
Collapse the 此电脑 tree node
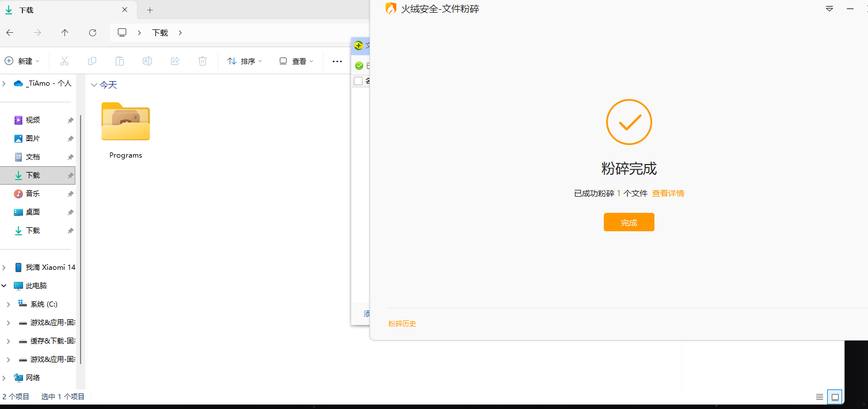tap(4, 286)
